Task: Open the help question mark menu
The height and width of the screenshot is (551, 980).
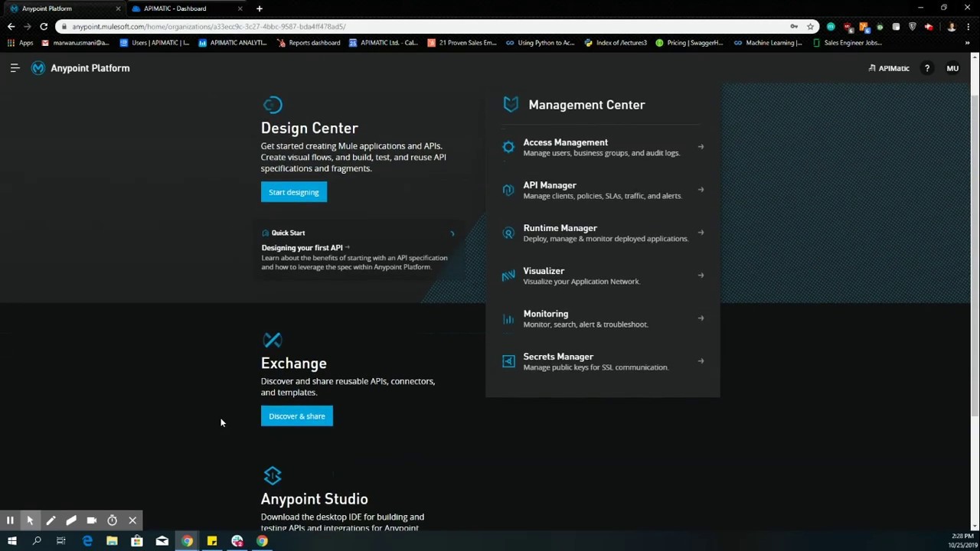Action: point(927,68)
